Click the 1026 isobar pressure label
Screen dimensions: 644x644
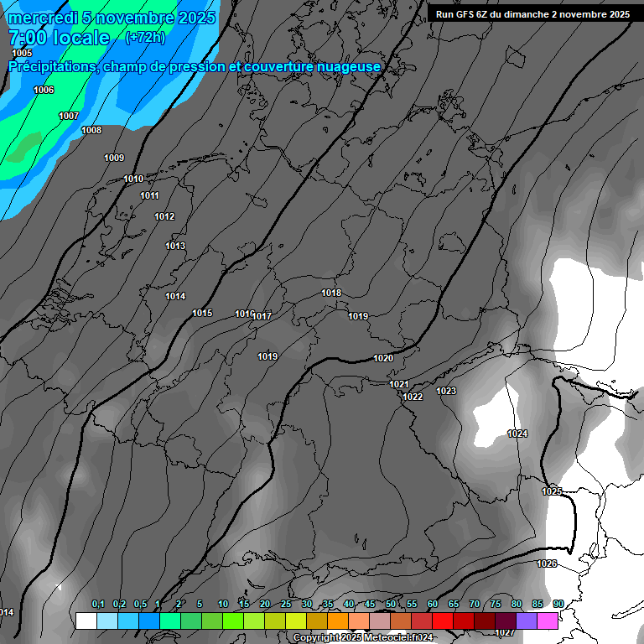click(547, 563)
